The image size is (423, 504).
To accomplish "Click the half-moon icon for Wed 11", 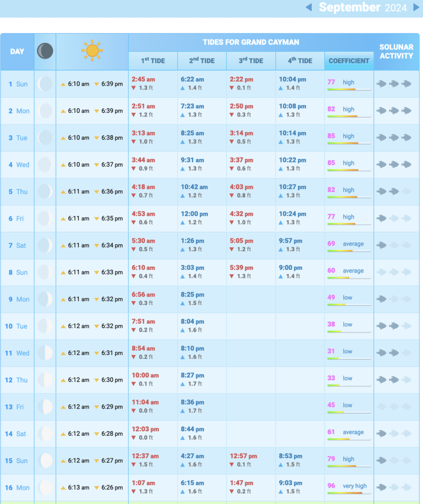I will point(45,353).
